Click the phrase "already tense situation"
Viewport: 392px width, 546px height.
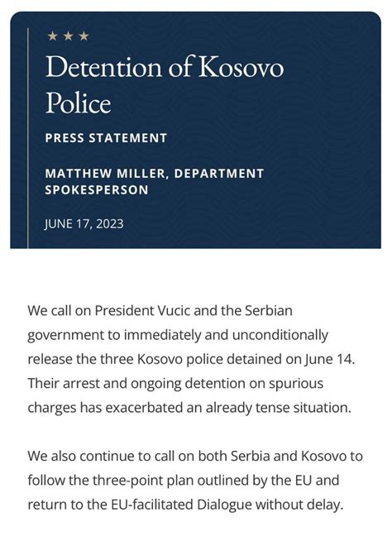tap(278, 407)
